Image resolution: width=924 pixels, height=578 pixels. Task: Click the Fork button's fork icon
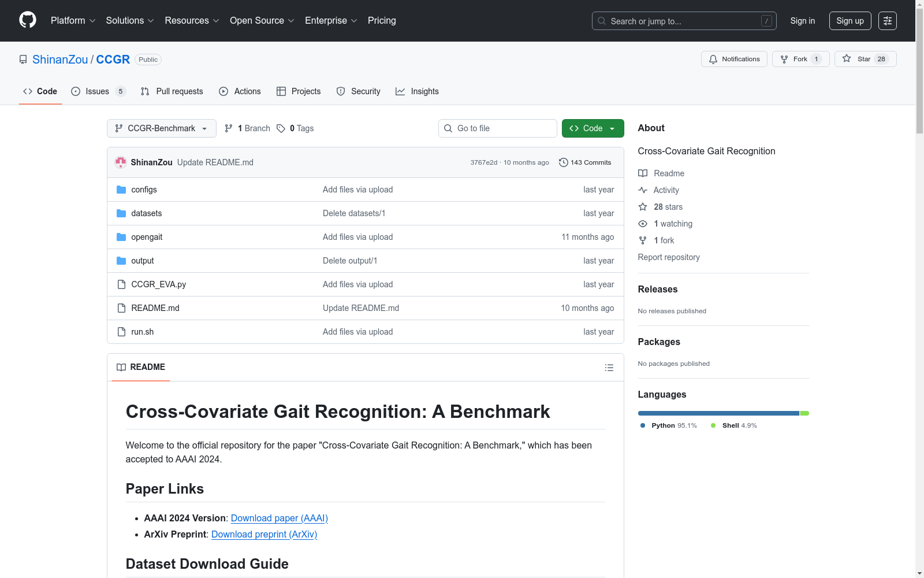(x=784, y=59)
